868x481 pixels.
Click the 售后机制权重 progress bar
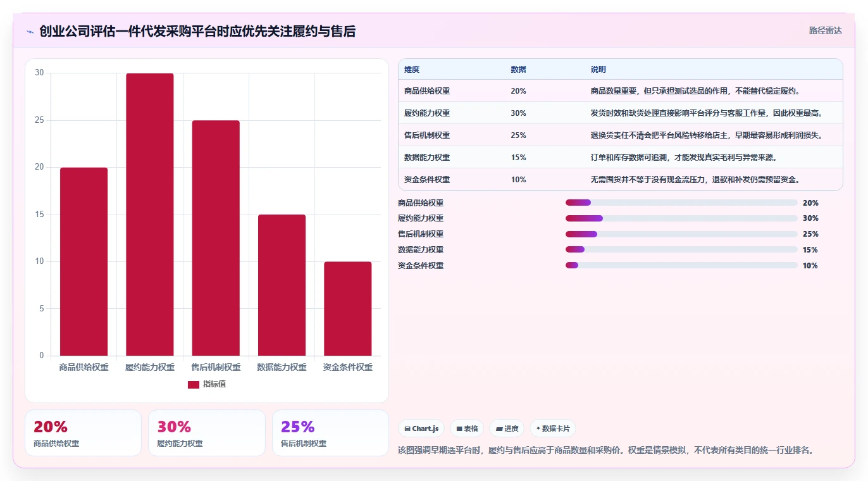[x=681, y=234]
